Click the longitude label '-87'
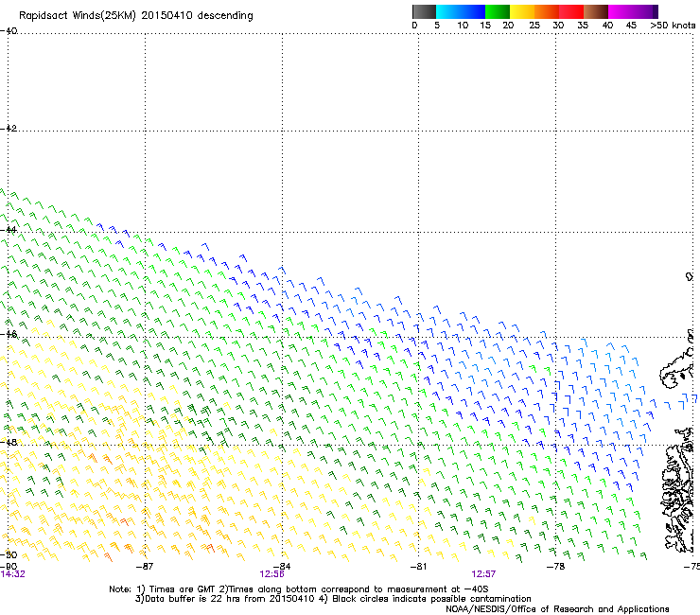This screenshot has width=700, height=615. (x=144, y=567)
